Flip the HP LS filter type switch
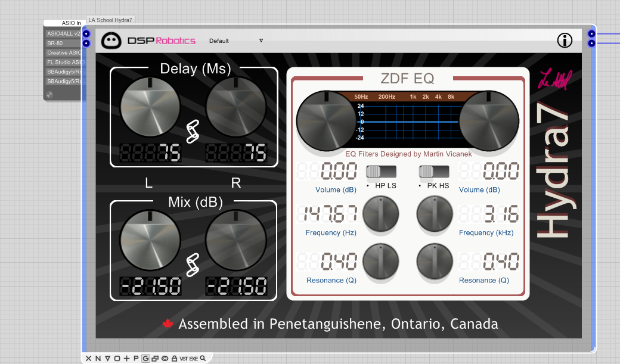 [381, 172]
